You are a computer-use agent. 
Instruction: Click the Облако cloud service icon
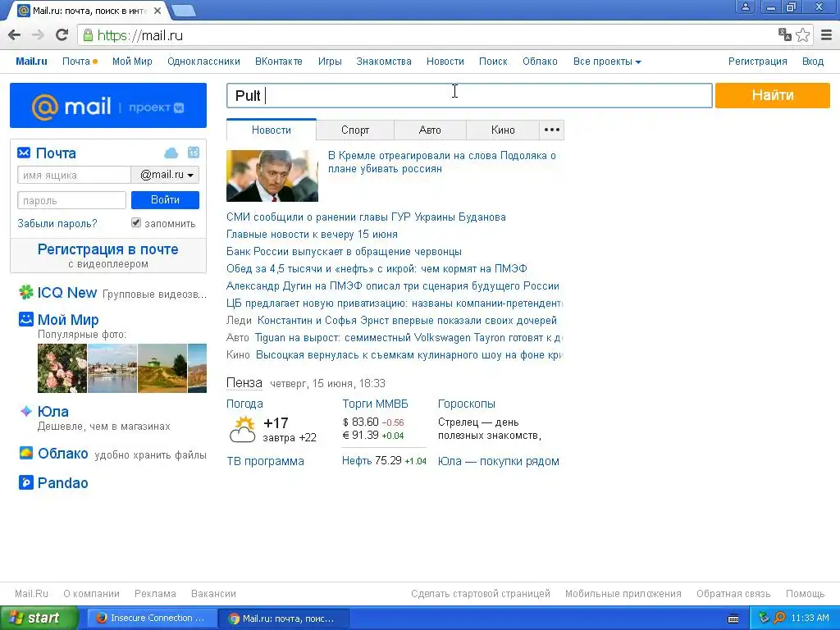tap(25, 453)
